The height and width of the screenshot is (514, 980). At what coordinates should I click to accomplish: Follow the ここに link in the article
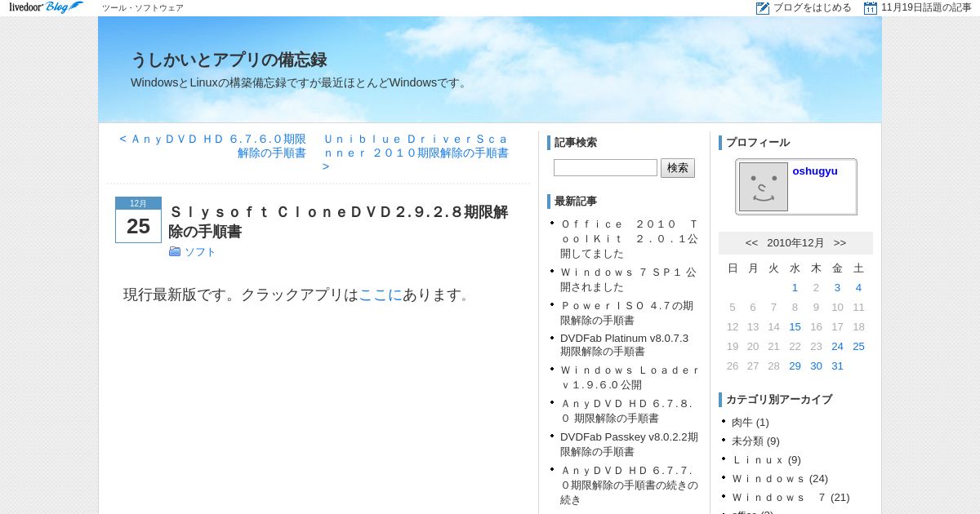[x=381, y=295]
